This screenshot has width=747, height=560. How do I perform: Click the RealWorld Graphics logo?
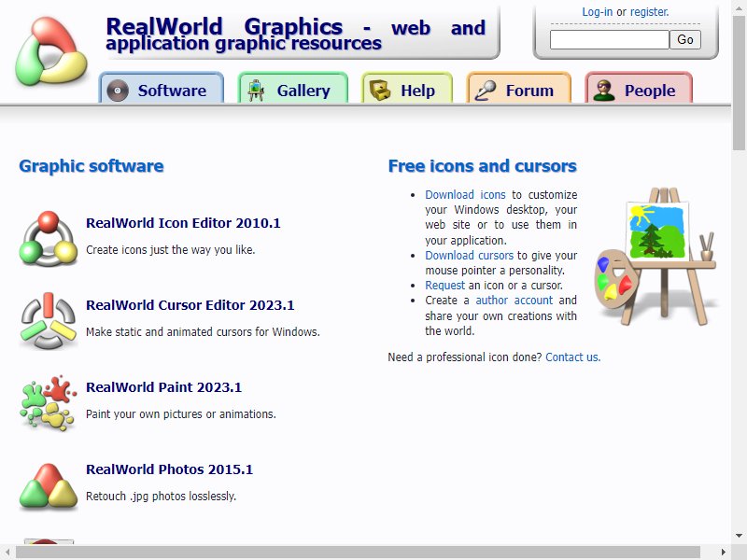[x=51, y=51]
